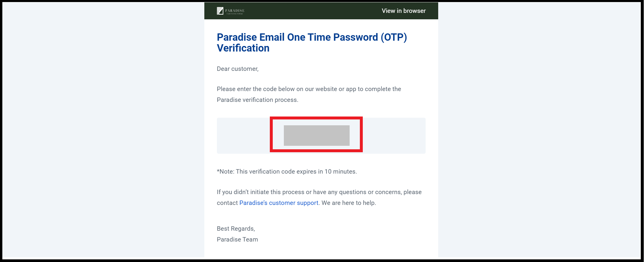Click the Best Regards sign-off

click(x=236, y=229)
